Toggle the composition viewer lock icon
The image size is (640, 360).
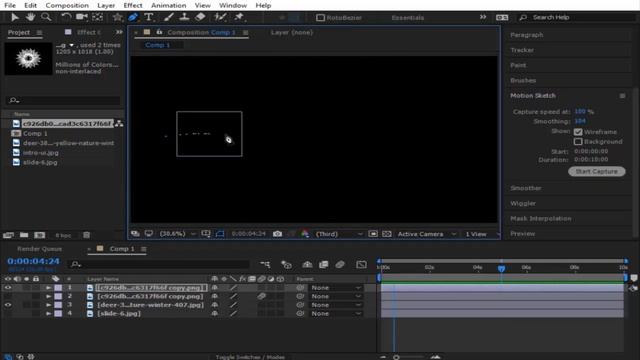coord(159,32)
